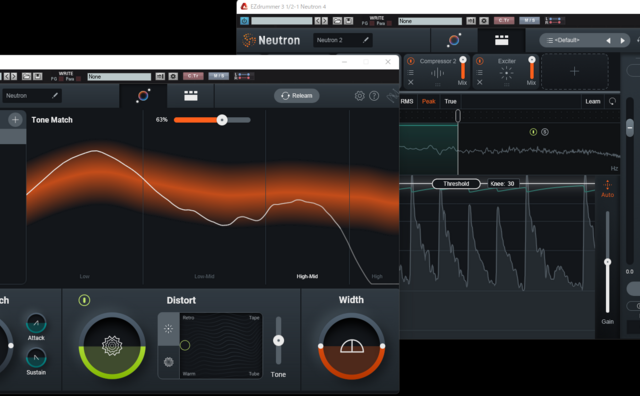Select next preset in Neutron 4 back window header

tap(324, 21)
